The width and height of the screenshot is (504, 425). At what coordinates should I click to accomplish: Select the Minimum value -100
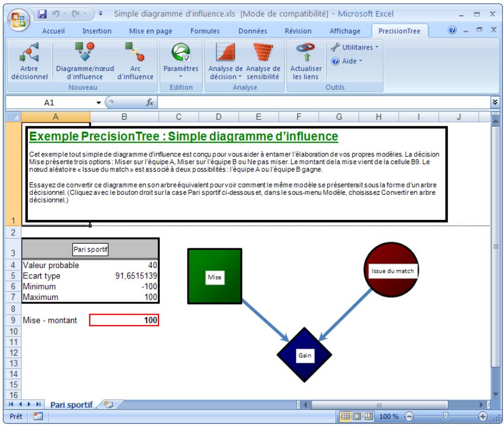(124, 286)
